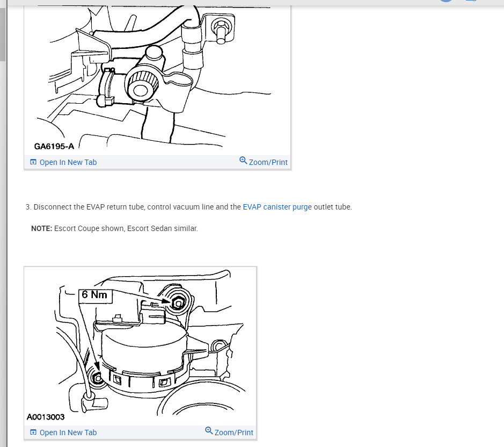The height and width of the screenshot is (447, 504).
Task: Follow the EVAP canister purge link
Action: [277, 207]
